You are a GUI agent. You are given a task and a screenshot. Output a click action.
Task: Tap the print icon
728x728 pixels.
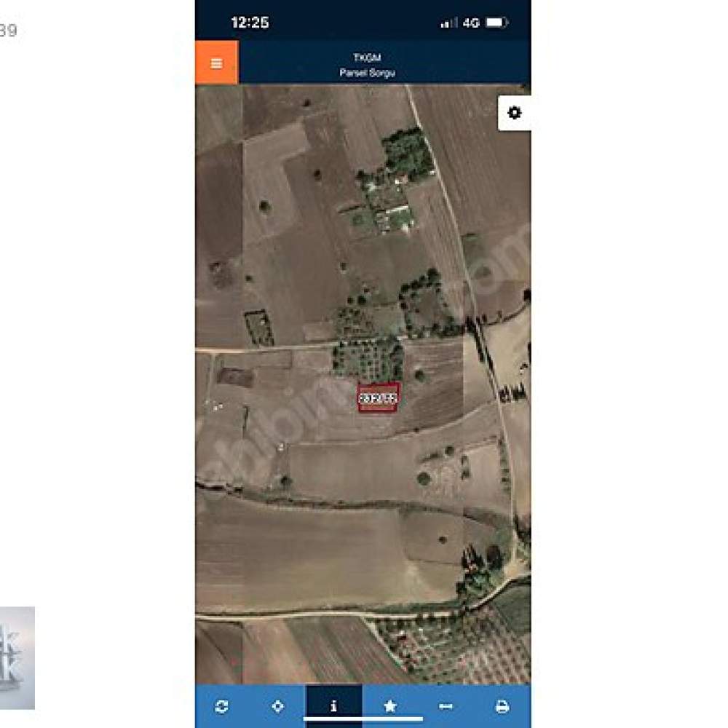point(502,707)
